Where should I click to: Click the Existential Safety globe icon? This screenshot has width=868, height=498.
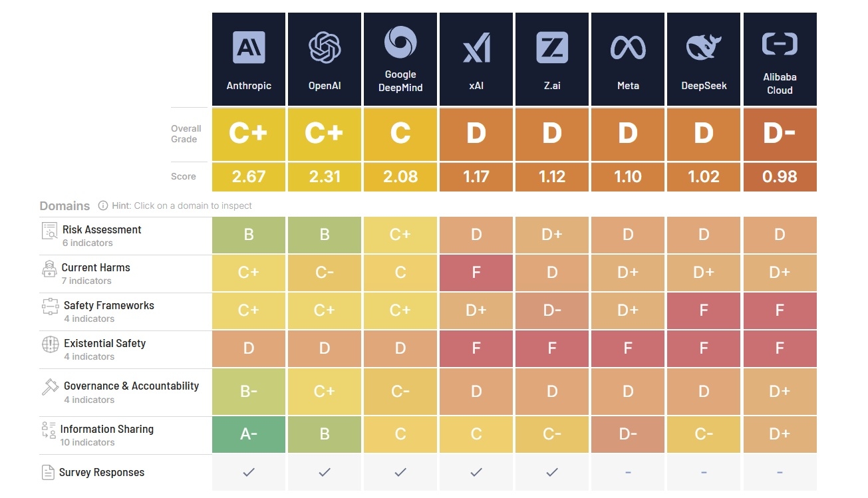tap(49, 344)
